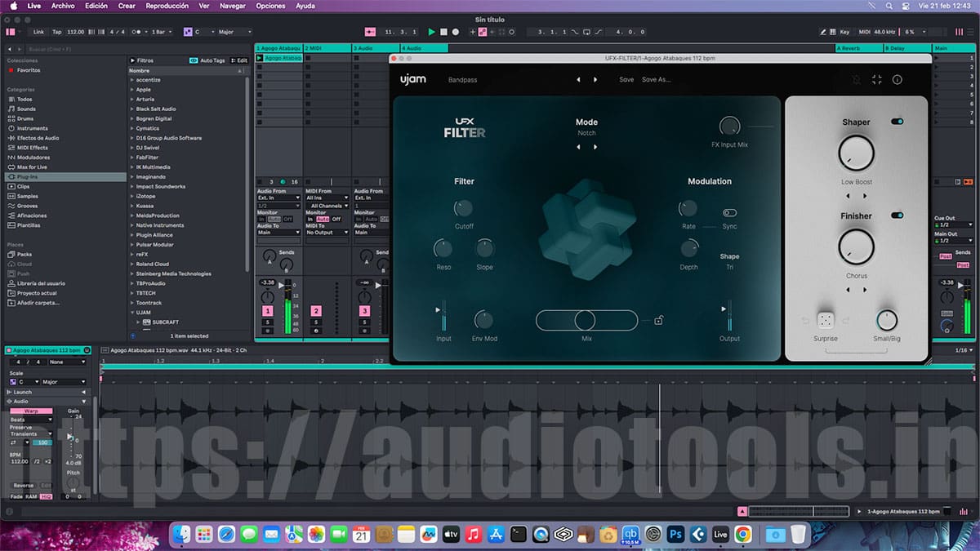The image size is (980, 551).
Task: Toggle Auto Tags in browser
Action: pyautogui.click(x=208, y=60)
